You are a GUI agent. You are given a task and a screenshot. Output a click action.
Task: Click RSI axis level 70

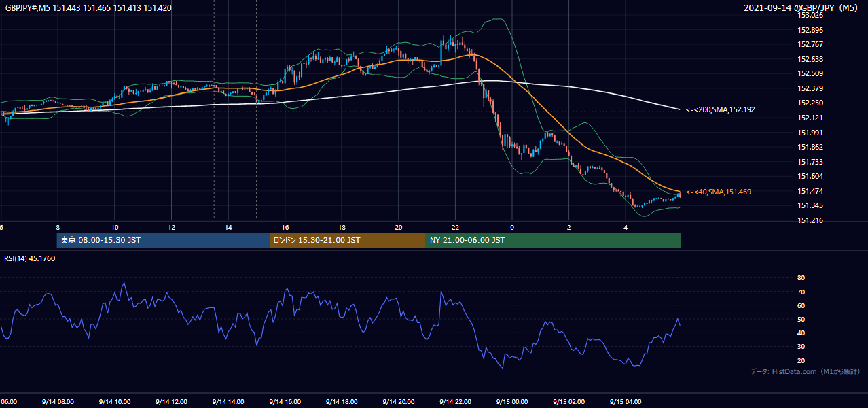tap(801, 292)
